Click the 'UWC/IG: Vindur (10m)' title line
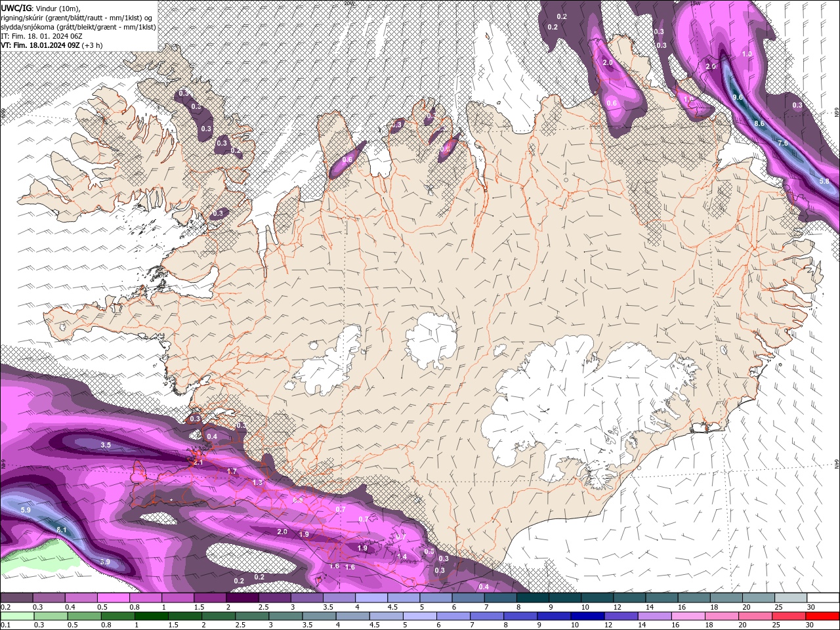This screenshot has width=840, height=630. pos(39,8)
